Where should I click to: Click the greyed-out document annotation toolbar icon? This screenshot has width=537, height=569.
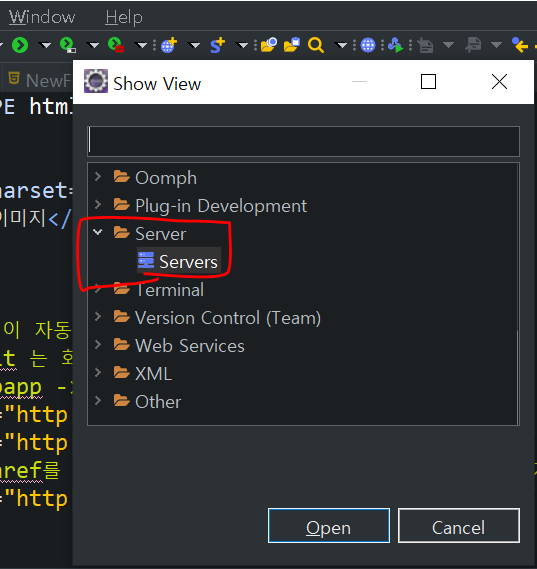tap(425, 45)
